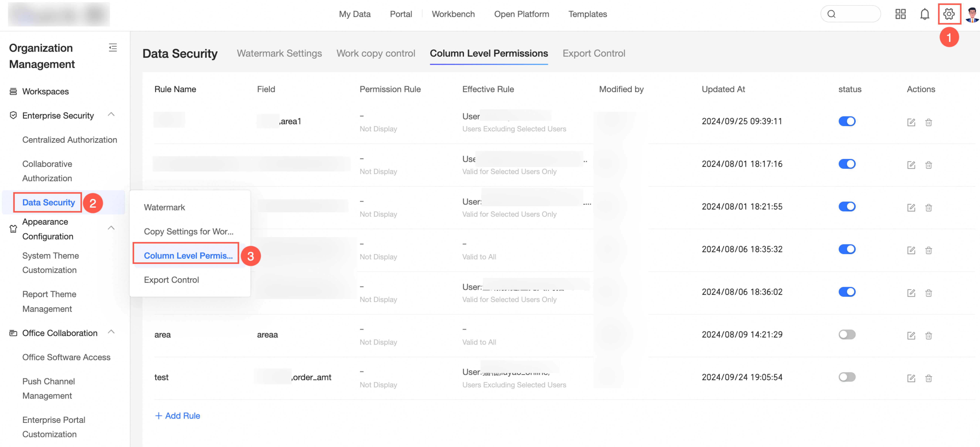
Task: Click the Updated At column header
Action: click(x=723, y=89)
